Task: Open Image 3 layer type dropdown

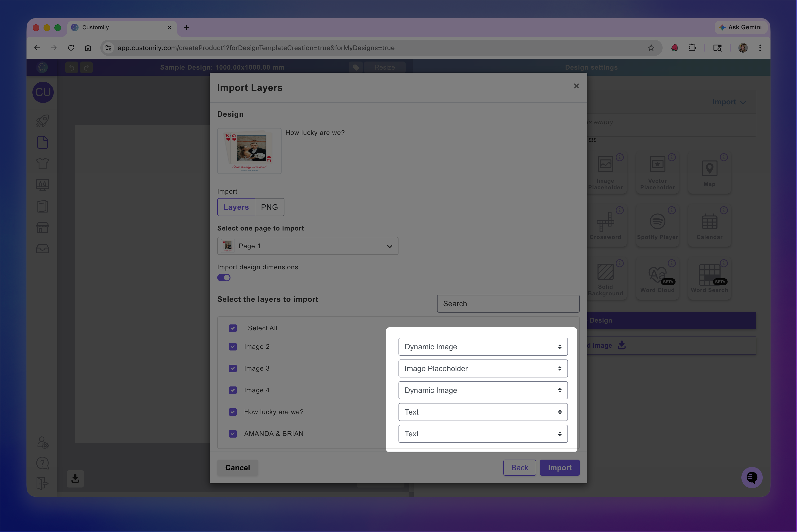Action: pyautogui.click(x=483, y=368)
